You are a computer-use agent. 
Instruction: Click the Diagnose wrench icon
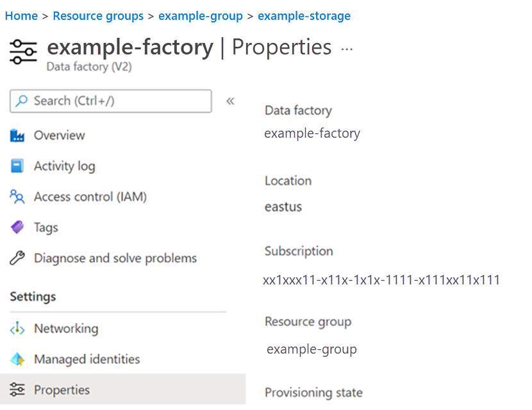[17, 258]
